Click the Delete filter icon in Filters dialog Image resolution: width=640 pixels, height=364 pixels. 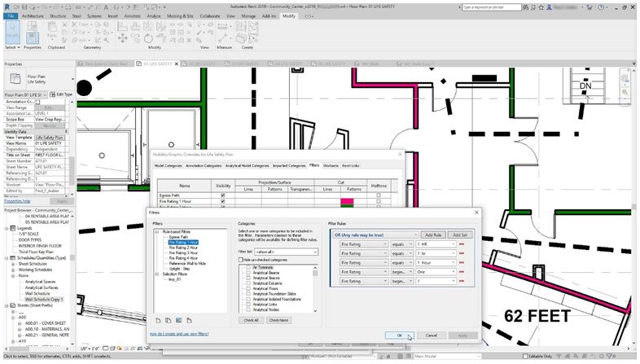[189, 320]
